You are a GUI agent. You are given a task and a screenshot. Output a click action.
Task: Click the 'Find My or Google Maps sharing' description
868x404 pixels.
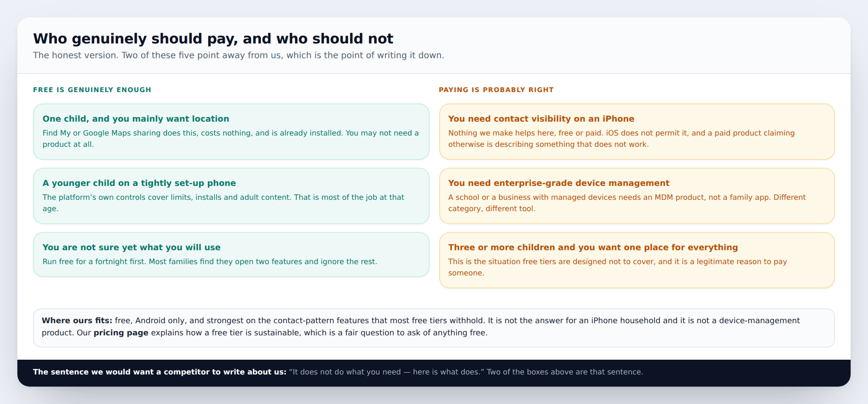point(230,139)
